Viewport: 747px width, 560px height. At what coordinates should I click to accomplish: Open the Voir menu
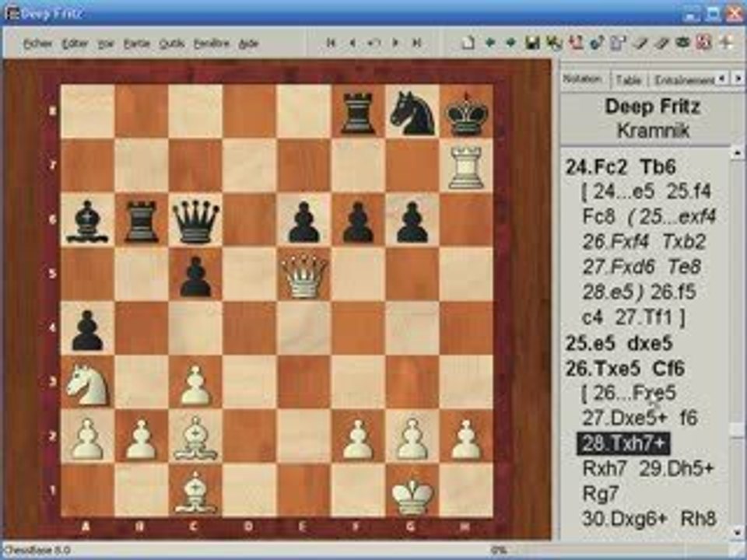point(106,44)
